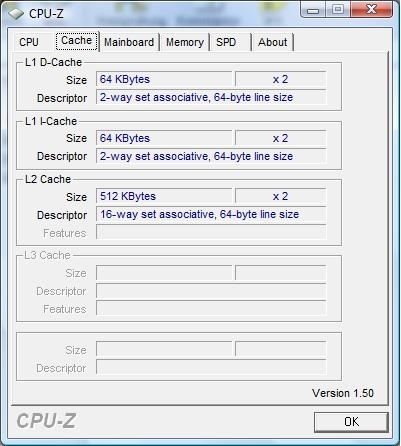
Task: Click the L1 D-Cache x 2 multiplier field
Action: [x=280, y=79]
